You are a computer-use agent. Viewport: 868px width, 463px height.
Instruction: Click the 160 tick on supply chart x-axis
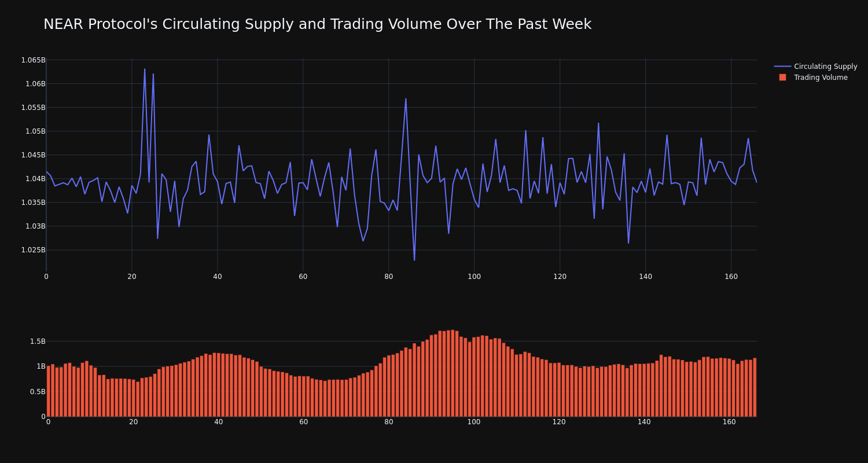[x=731, y=277]
